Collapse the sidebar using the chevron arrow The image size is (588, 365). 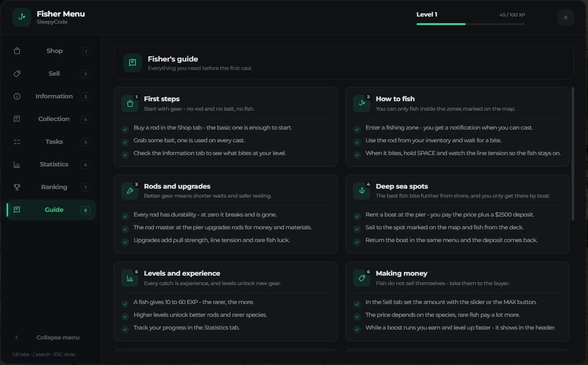(17, 338)
